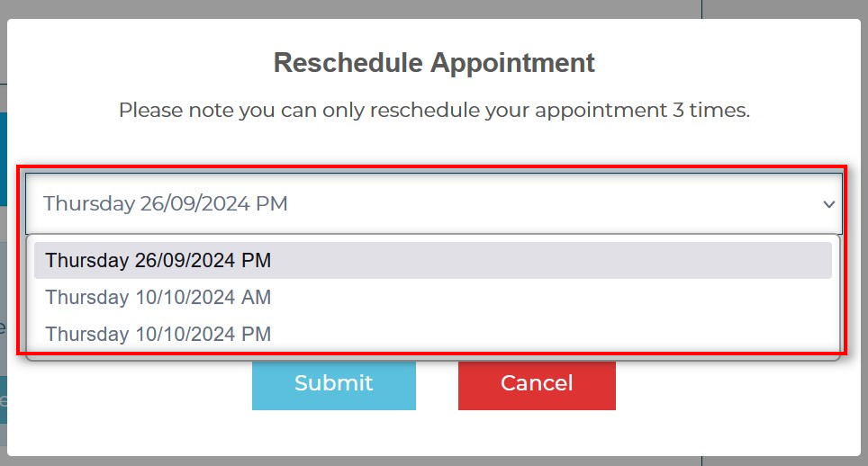This screenshot has height=466, width=868.
Task: Keep the highlighted September 26 PM slot
Action: tap(158, 261)
